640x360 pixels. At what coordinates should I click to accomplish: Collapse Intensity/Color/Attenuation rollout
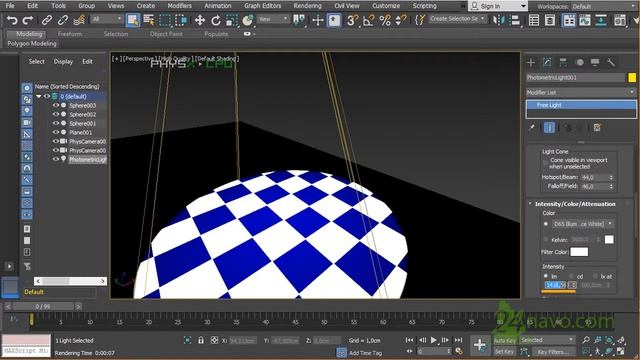(531, 204)
